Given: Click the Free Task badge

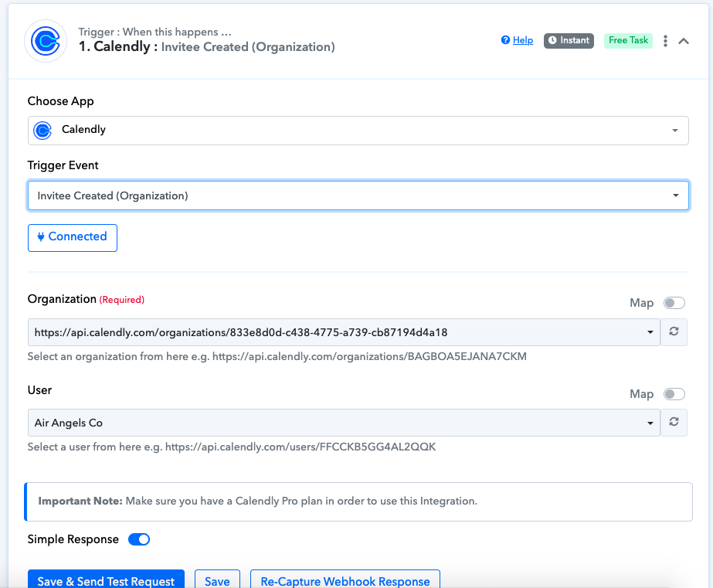Looking at the screenshot, I should 628,40.
